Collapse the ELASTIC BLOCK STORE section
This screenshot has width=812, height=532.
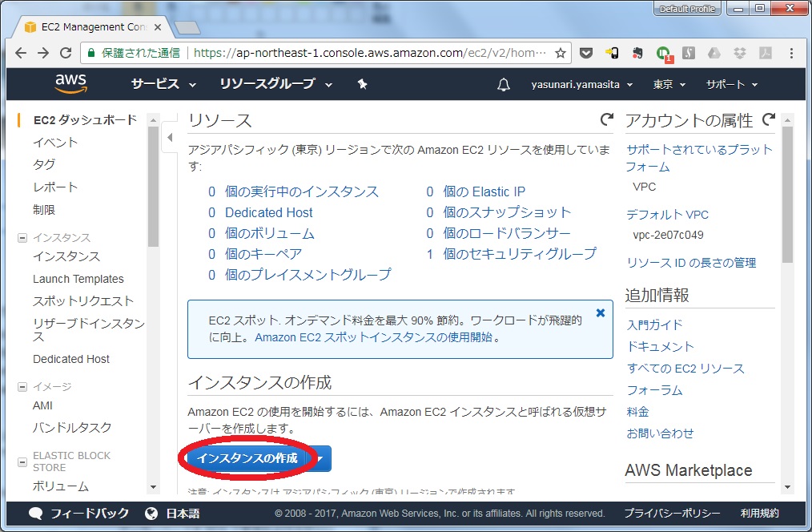tap(22, 461)
